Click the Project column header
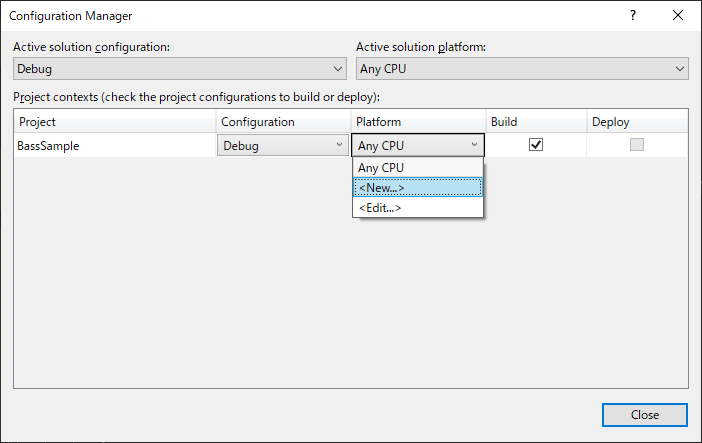Image resolution: width=702 pixels, height=443 pixels. click(x=115, y=122)
